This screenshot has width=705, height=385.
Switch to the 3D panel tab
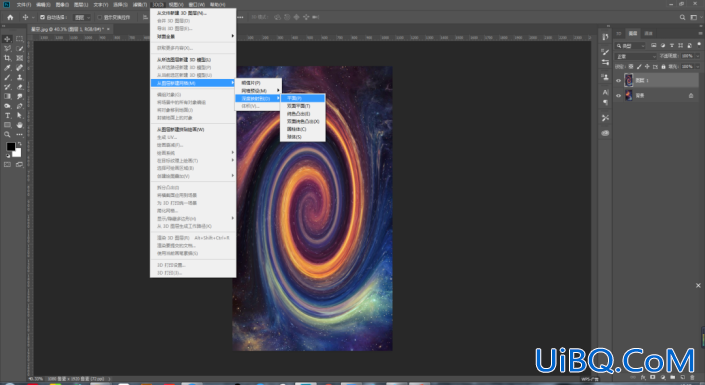(x=619, y=33)
